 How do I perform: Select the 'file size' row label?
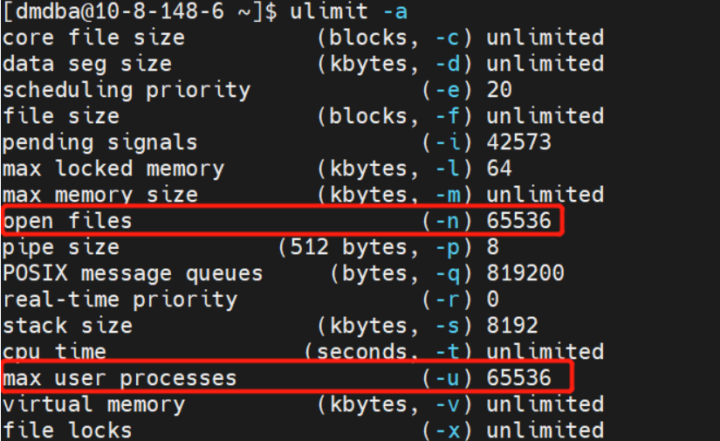click(x=61, y=116)
